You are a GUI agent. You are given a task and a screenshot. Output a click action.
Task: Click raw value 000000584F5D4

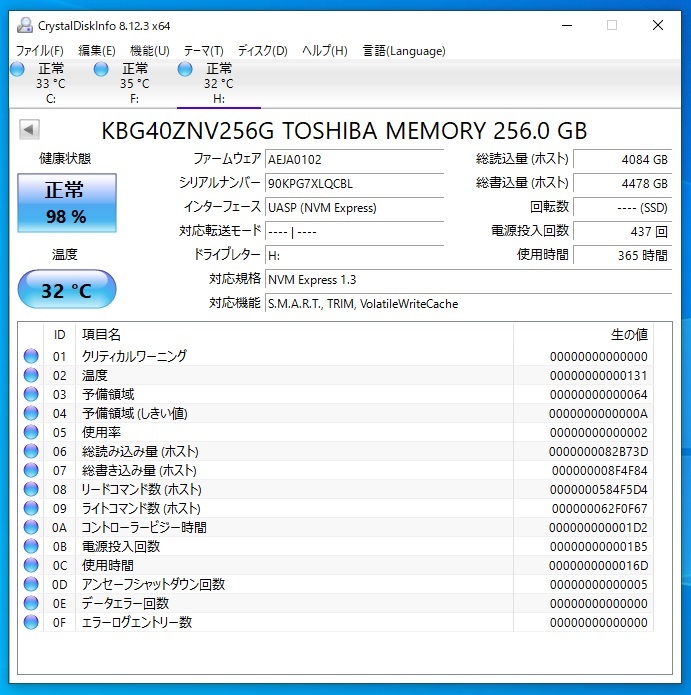[x=598, y=490]
